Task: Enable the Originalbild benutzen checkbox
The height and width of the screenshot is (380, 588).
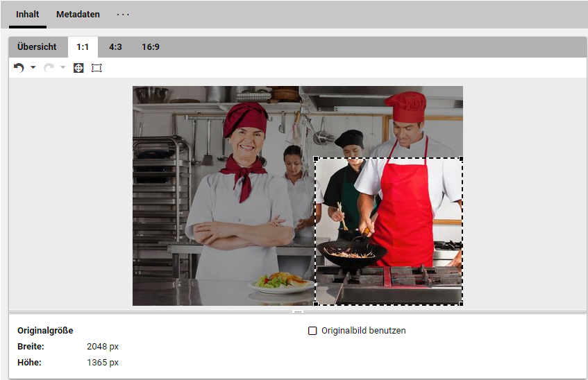Action: (x=312, y=331)
